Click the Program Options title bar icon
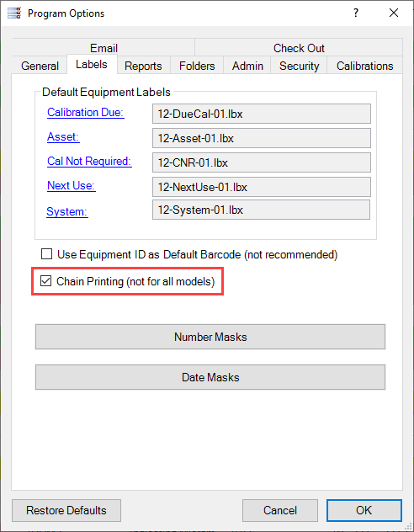Viewport: 414px width, 532px height. pos(14,13)
